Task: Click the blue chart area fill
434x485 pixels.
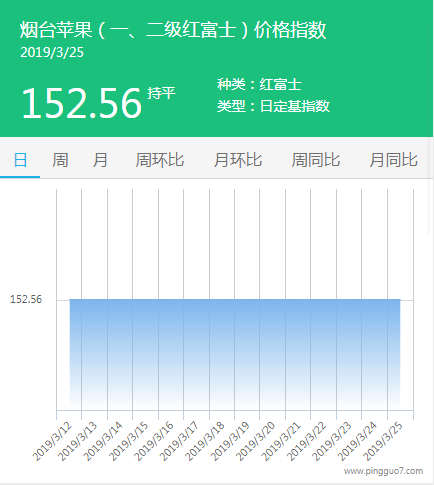Action: tap(235, 354)
